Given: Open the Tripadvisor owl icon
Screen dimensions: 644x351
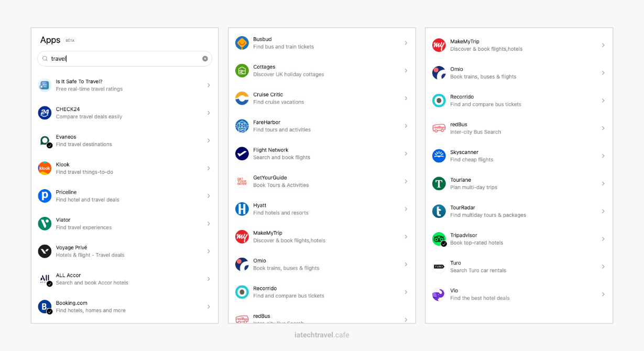Looking at the screenshot, I should [439, 239].
